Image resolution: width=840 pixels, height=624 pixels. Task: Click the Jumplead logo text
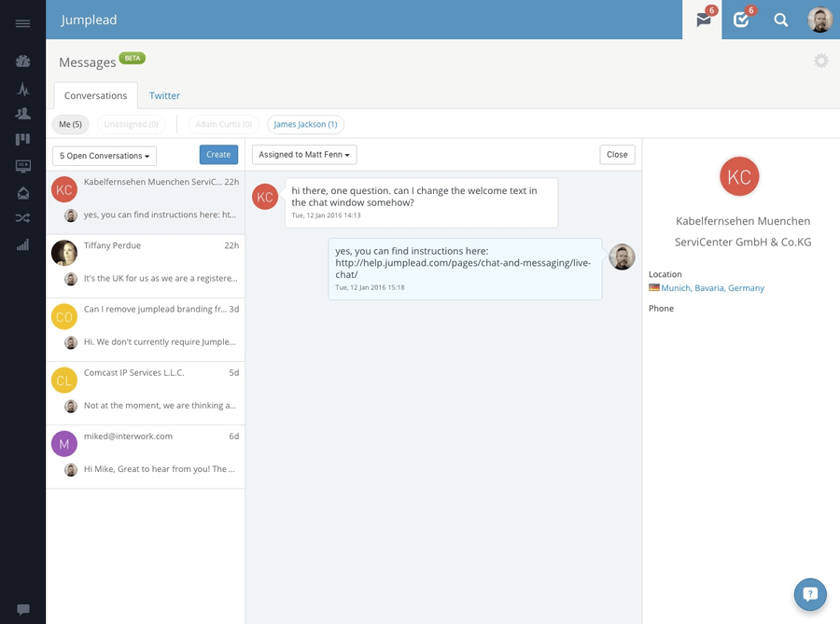coord(89,20)
